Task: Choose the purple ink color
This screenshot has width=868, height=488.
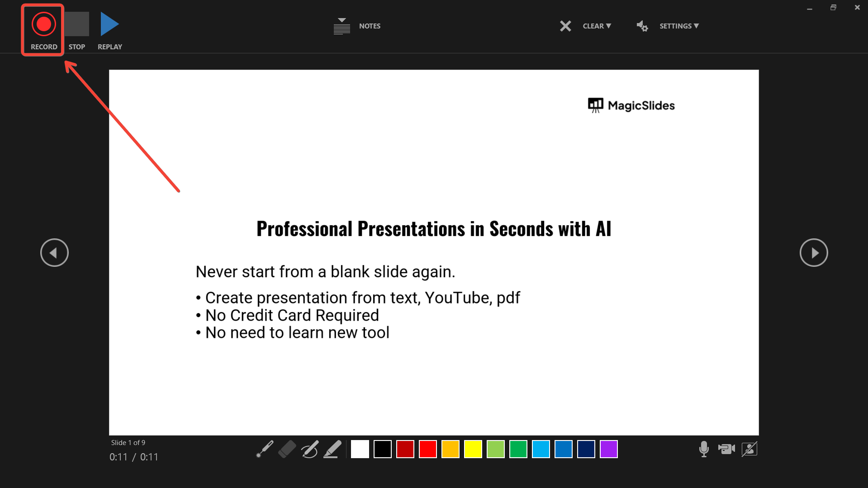Action: 609,450
